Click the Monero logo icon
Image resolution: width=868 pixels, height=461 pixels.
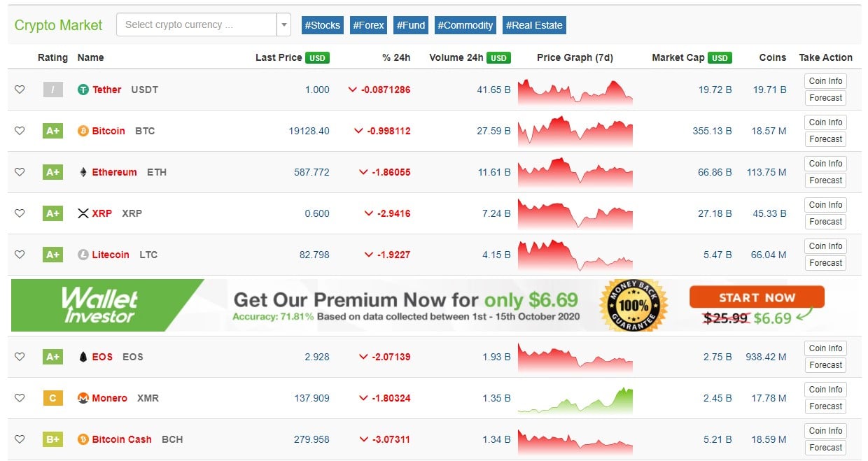[83, 398]
